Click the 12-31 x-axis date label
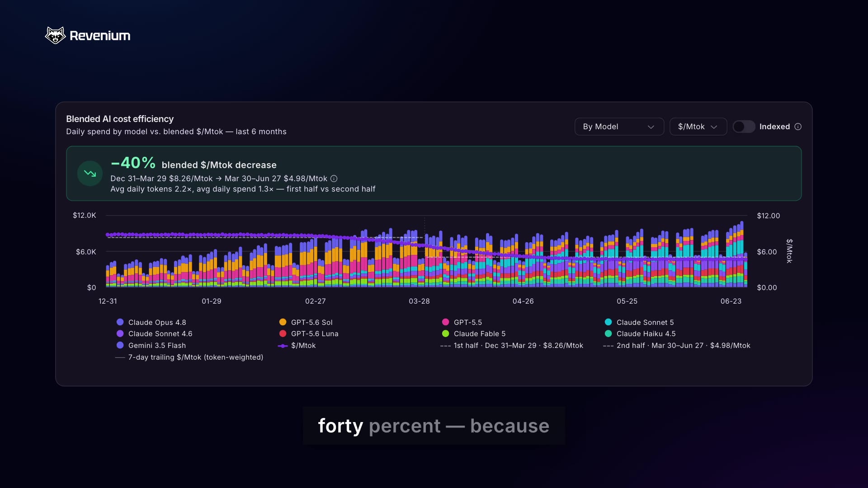Screen dimensions: 868x488 (x=108, y=301)
